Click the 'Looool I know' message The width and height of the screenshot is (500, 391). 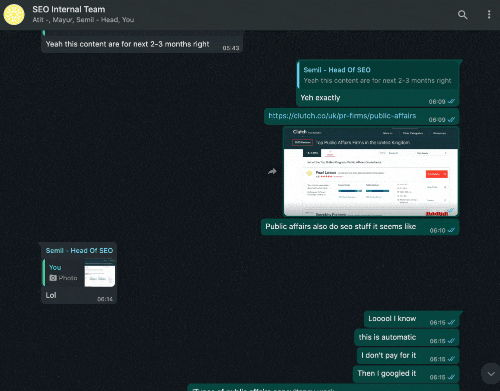point(412,319)
